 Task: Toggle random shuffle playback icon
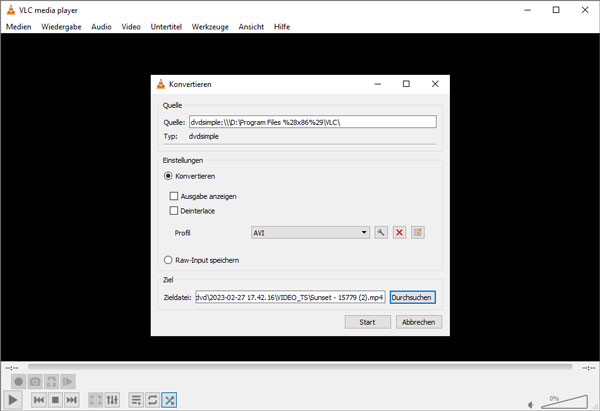click(169, 400)
